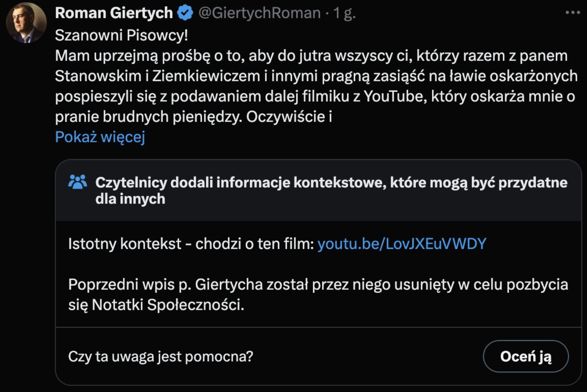
Task: Click the "1 g." post timestamp
Action: point(345,13)
